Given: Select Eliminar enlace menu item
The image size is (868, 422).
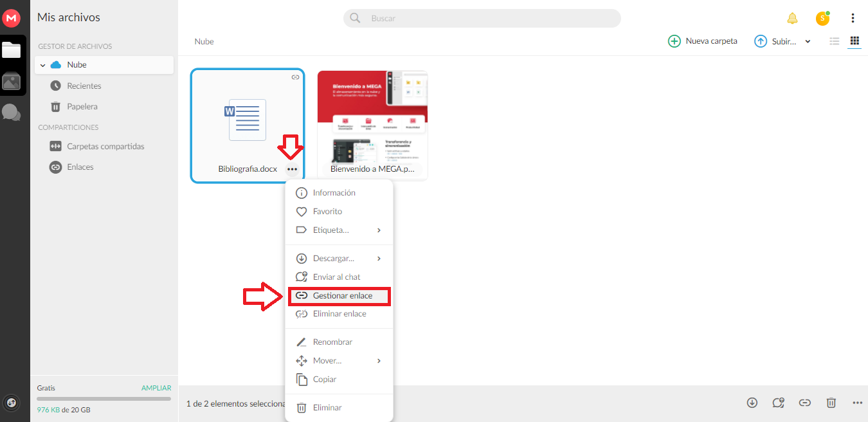Looking at the screenshot, I should [339, 314].
